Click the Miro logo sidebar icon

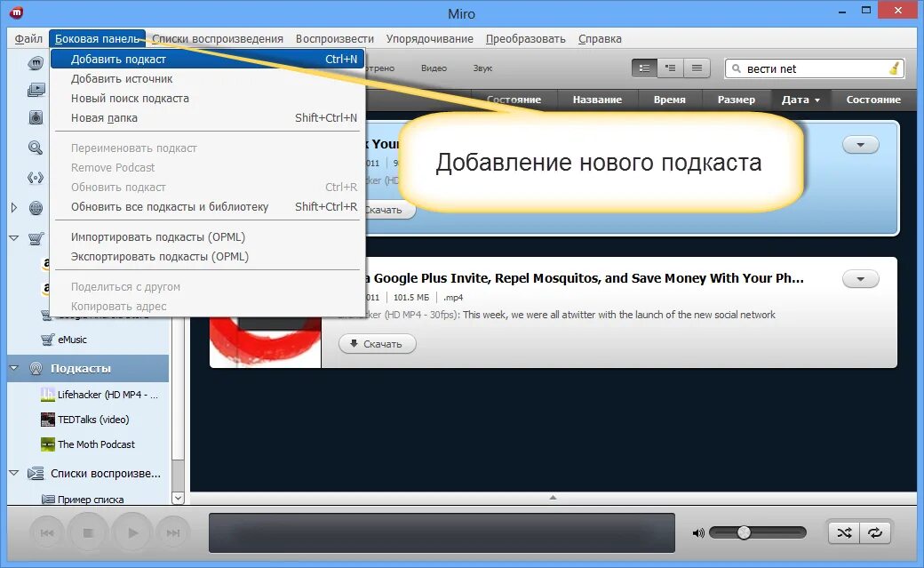pyautogui.click(x=36, y=63)
